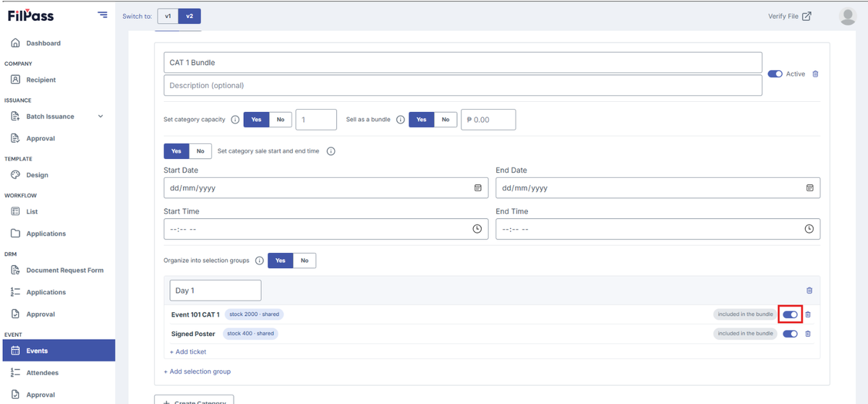Delete the Signed Poster ticket
The width and height of the screenshot is (868, 404).
pyautogui.click(x=808, y=334)
